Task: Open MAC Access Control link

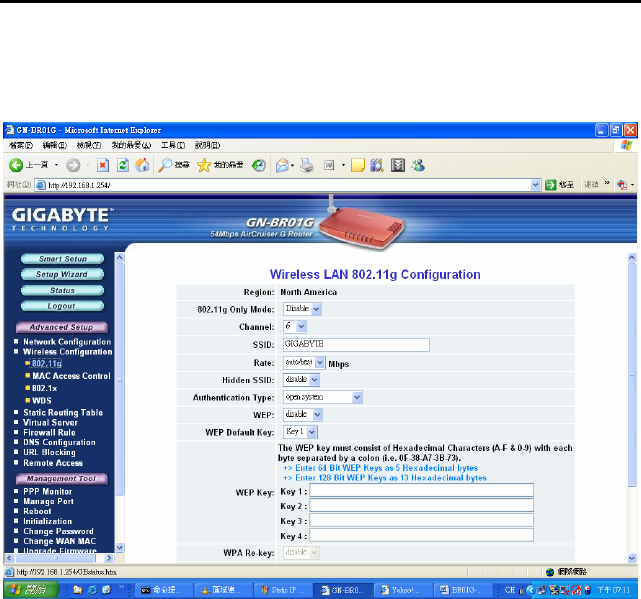Action: click(x=71, y=376)
